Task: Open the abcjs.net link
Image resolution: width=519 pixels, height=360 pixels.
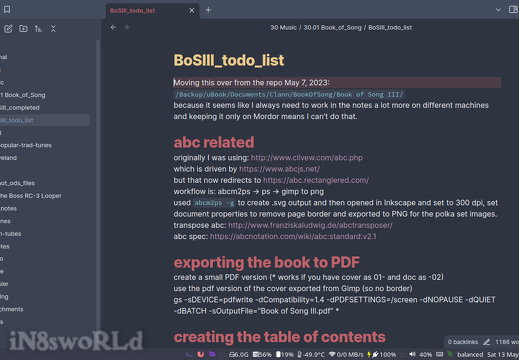Action: pos(279,169)
